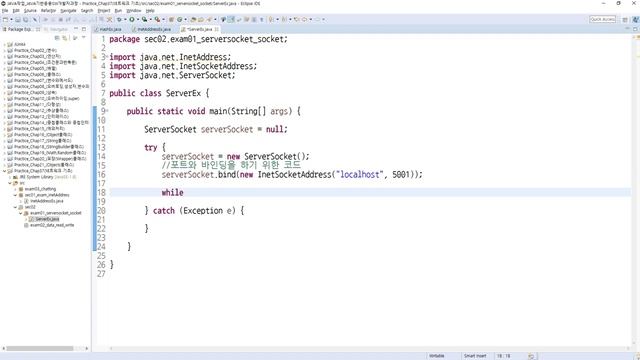Select the exam03_chatting package
This screenshot has height=360, width=640.
click(x=37, y=189)
